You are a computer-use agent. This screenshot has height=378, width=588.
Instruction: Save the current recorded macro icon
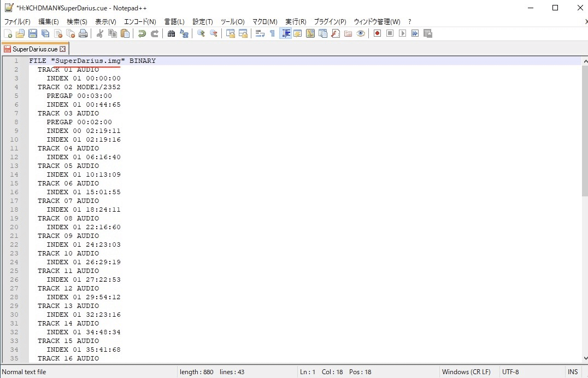pyautogui.click(x=428, y=34)
